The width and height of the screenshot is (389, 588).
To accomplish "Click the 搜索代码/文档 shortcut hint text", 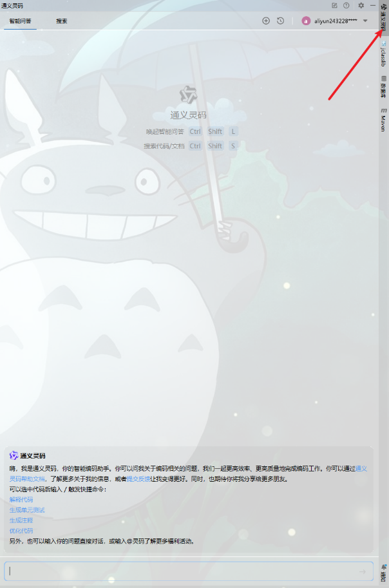I will (x=164, y=146).
